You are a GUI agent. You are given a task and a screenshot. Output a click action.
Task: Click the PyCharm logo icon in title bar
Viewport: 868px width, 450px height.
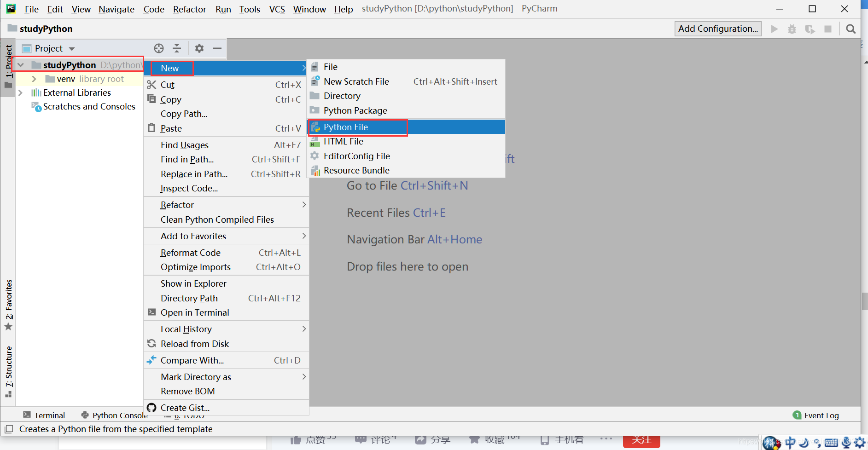click(x=11, y=9)
